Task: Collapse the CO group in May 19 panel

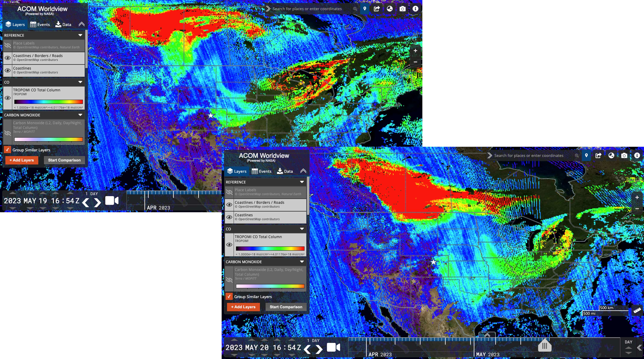Action: click(x=80, y=82)
